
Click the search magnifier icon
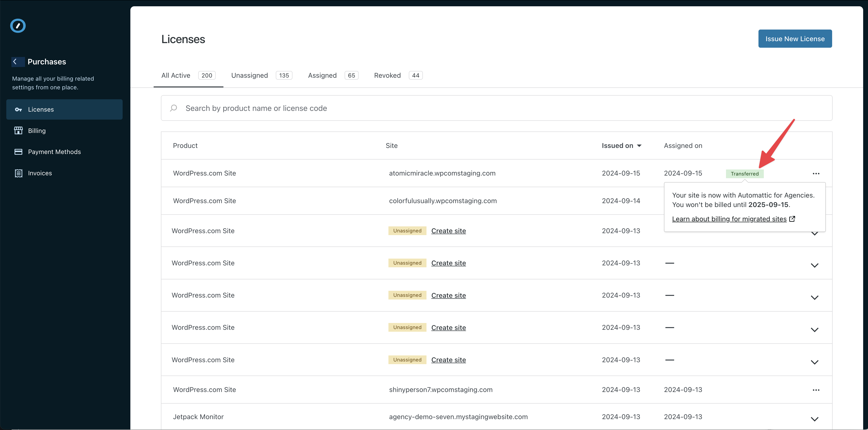(x=174, y=108)
